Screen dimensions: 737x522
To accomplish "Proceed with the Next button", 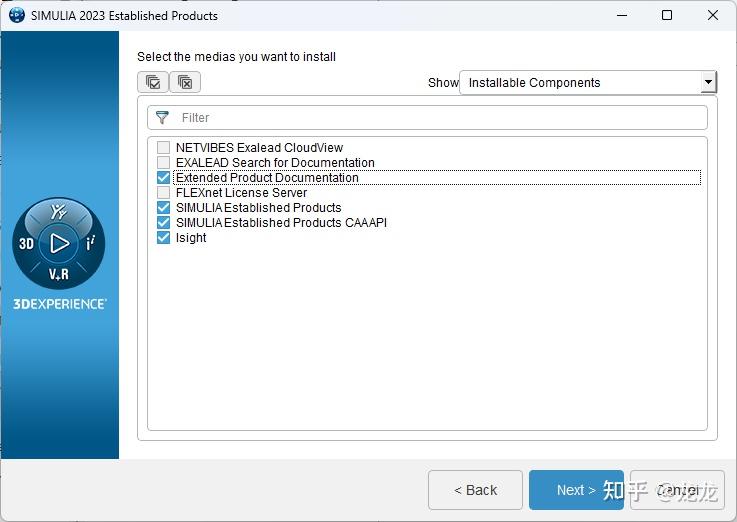I will (576, 490).
